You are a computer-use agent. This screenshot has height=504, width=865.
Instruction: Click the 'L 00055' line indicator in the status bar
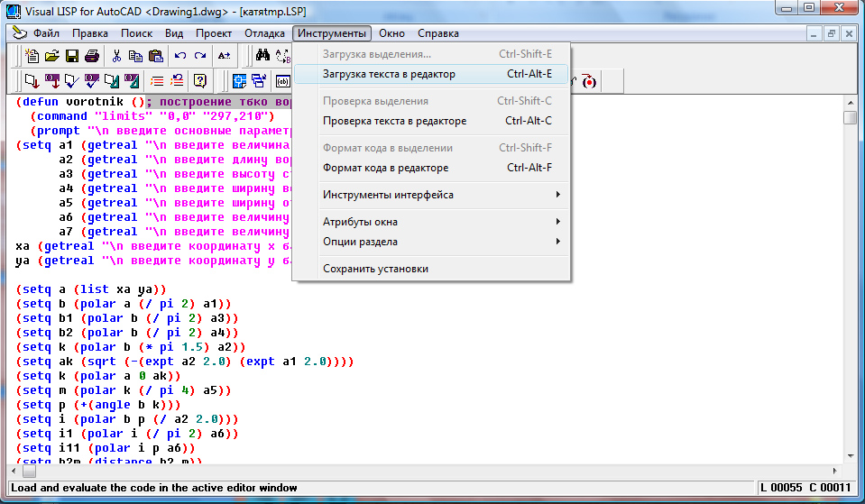point(781,488)
